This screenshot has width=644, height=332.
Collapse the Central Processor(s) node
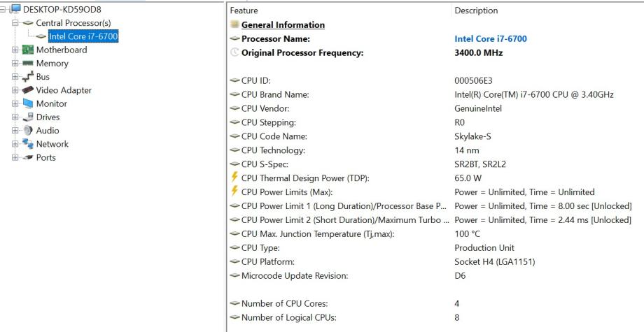pyautogui.click(x=15, y=24)
